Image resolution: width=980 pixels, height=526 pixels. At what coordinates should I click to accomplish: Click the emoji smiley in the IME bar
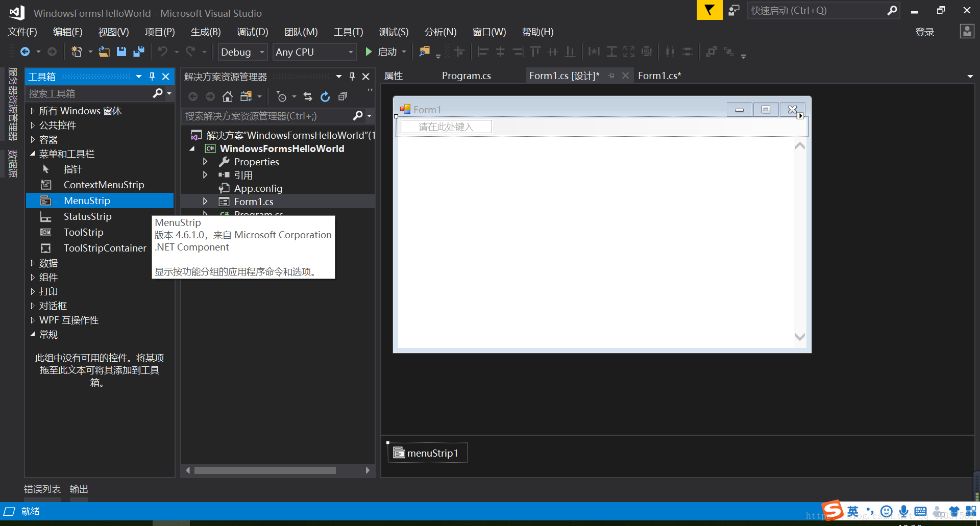point(887,511)
